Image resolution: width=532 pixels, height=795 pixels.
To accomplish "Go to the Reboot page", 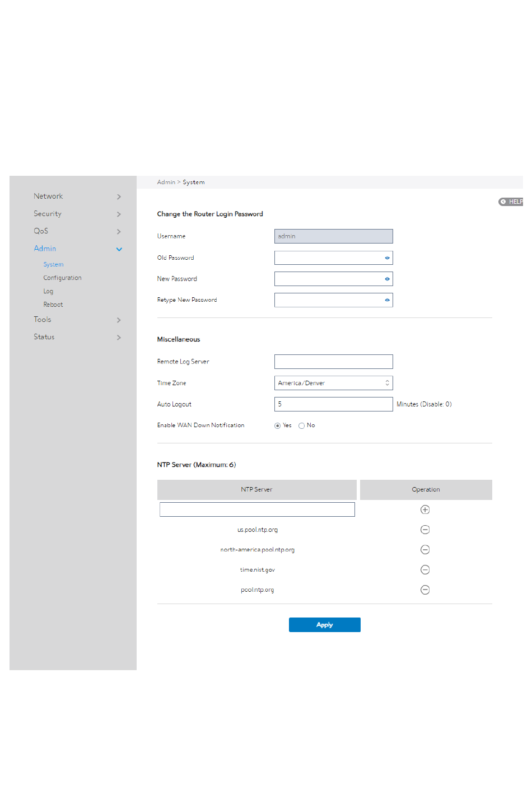I will point(53,305).
